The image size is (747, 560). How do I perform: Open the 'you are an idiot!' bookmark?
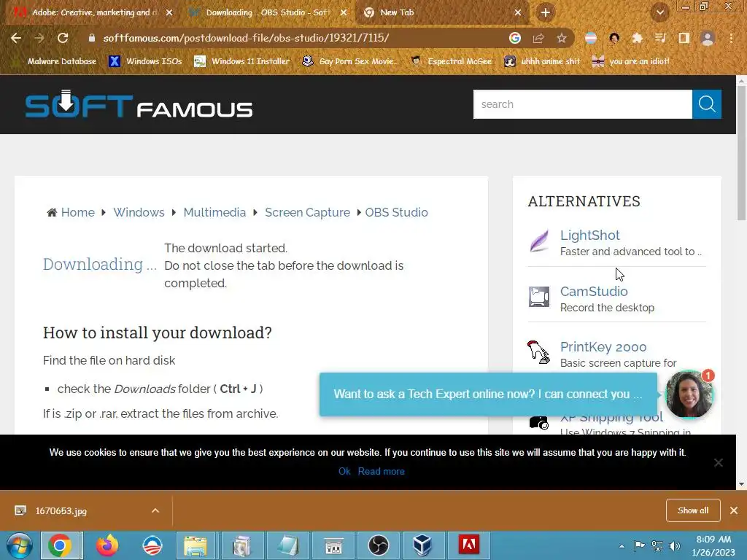(630, 61)
